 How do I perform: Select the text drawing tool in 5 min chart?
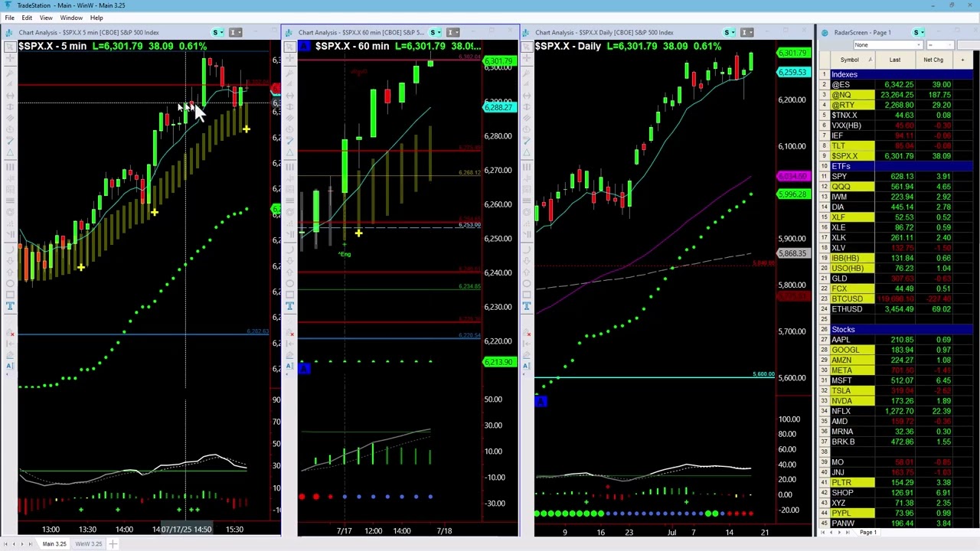coord(10,306)
